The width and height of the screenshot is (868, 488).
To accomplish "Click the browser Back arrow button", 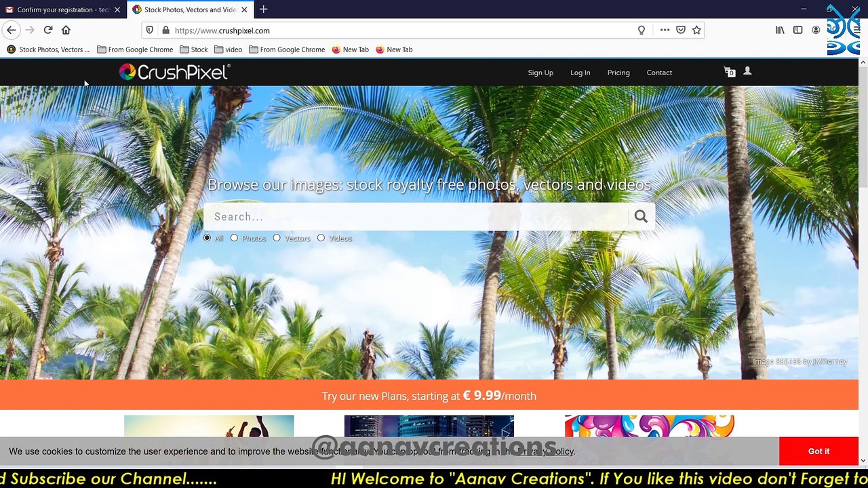I will click(11, 30).
